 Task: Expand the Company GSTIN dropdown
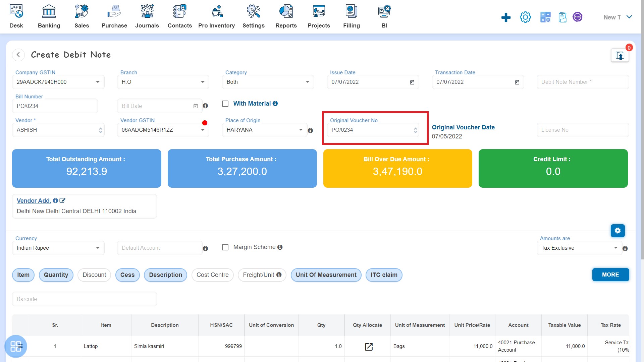point(97,82)
